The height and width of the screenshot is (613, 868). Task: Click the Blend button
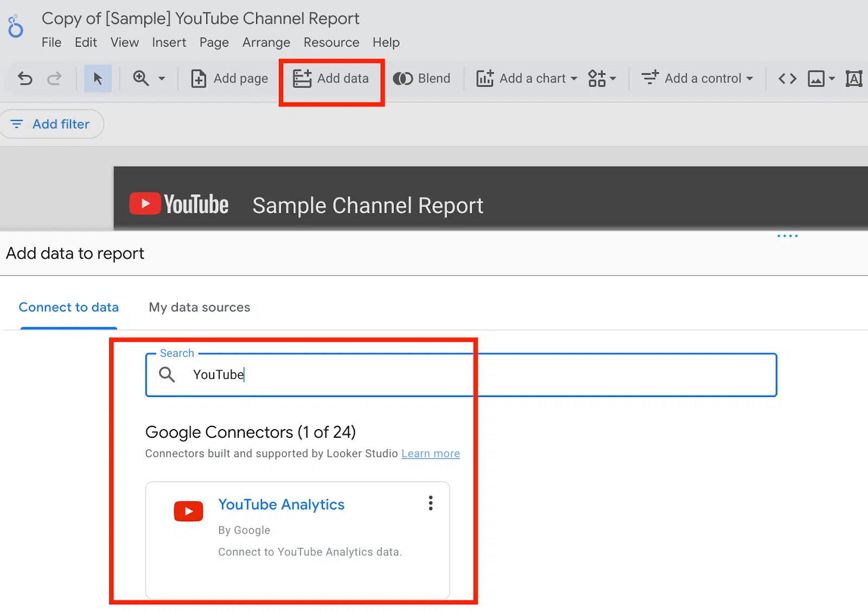point(422,79)
